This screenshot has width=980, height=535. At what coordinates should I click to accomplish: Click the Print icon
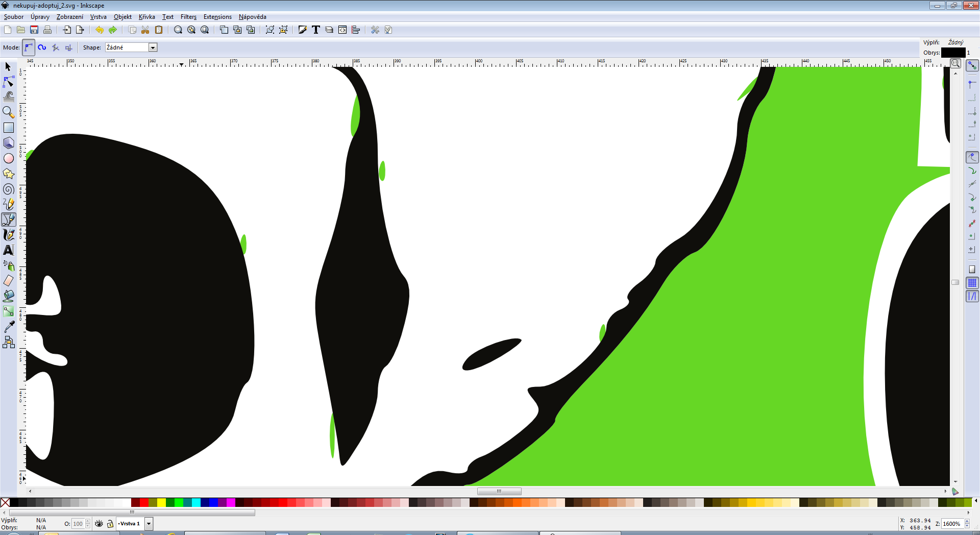tap(47, 30)
